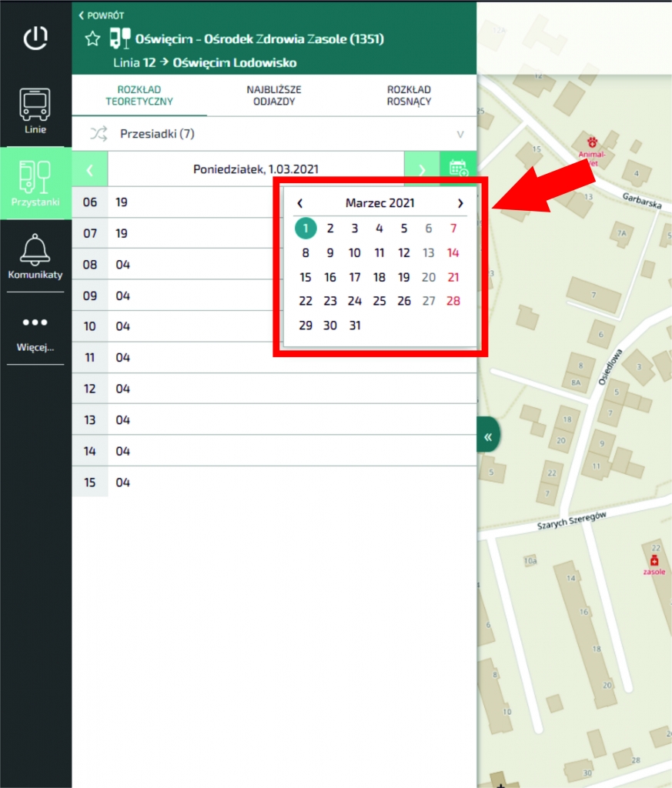Expand the Przesiadki (7) section
The height and width of the screenshot is (788, 672).
(x=274, y=134)
